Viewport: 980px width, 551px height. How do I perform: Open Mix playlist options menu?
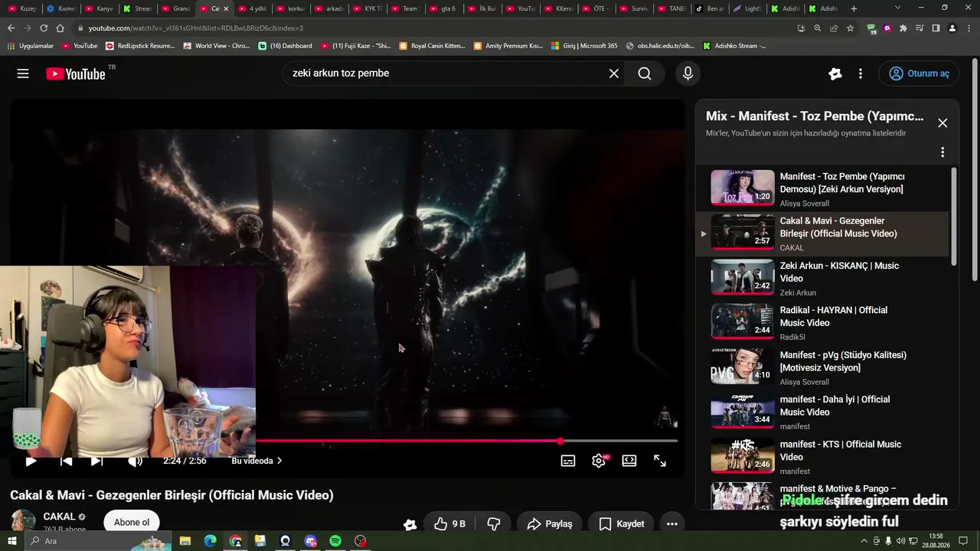942,152
